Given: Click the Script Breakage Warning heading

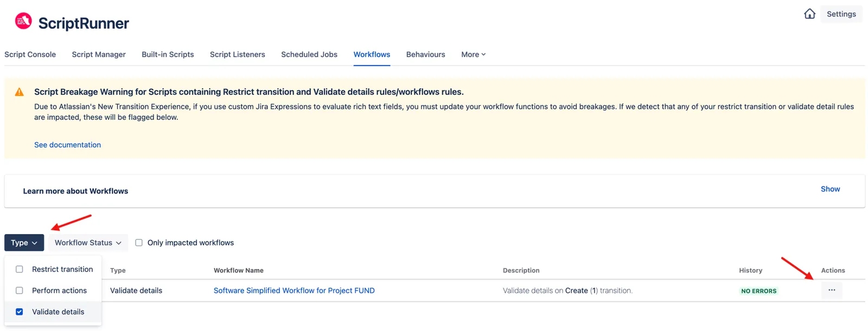Looking at the screenshot, I should (x=249, y=92).
